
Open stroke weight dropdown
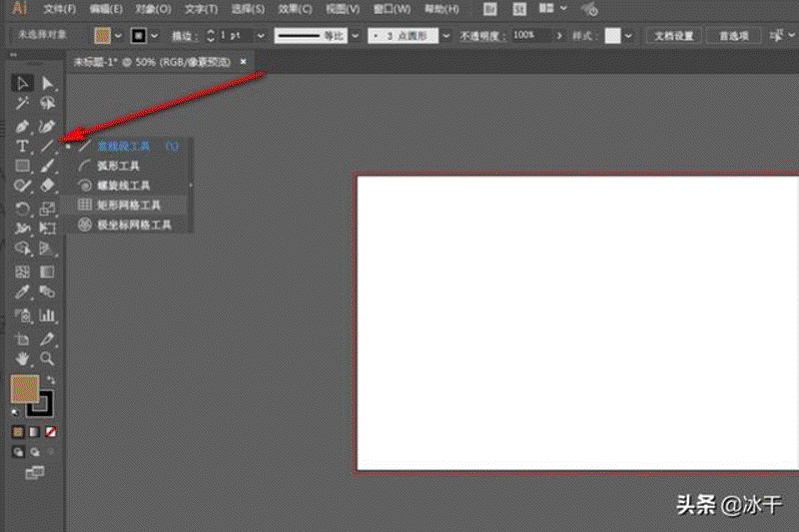261,36
